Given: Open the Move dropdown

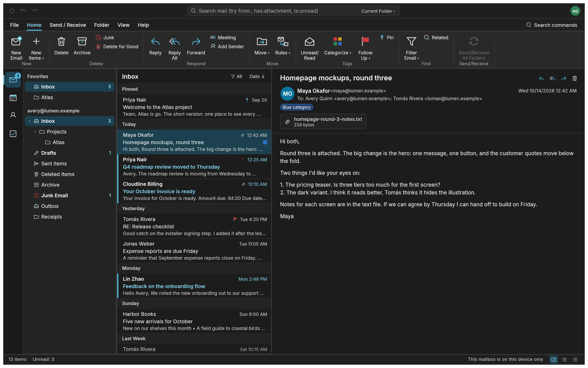Looking at the screenshot, I should pos(262,46).
